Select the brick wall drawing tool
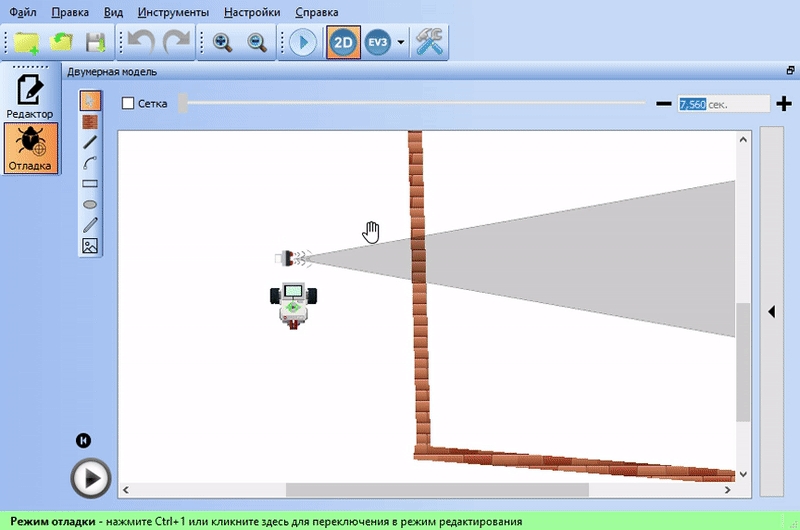 (90, 121)
